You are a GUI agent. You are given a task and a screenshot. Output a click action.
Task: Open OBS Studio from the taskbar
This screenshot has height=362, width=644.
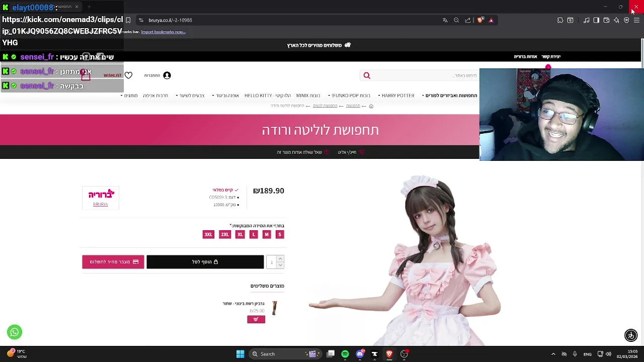pos(404,354)
